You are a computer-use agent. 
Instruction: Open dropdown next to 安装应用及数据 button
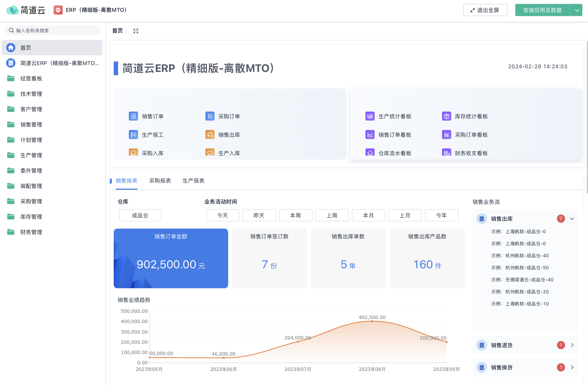pos(577,10)
